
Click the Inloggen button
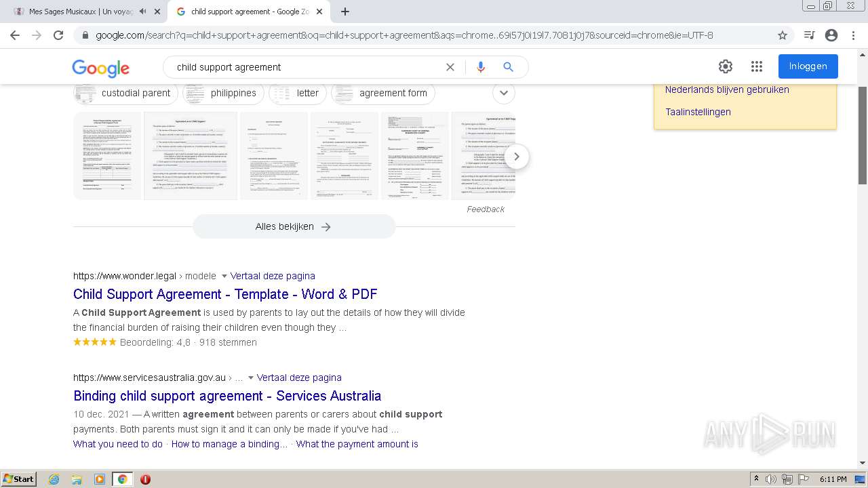(808, 66)
